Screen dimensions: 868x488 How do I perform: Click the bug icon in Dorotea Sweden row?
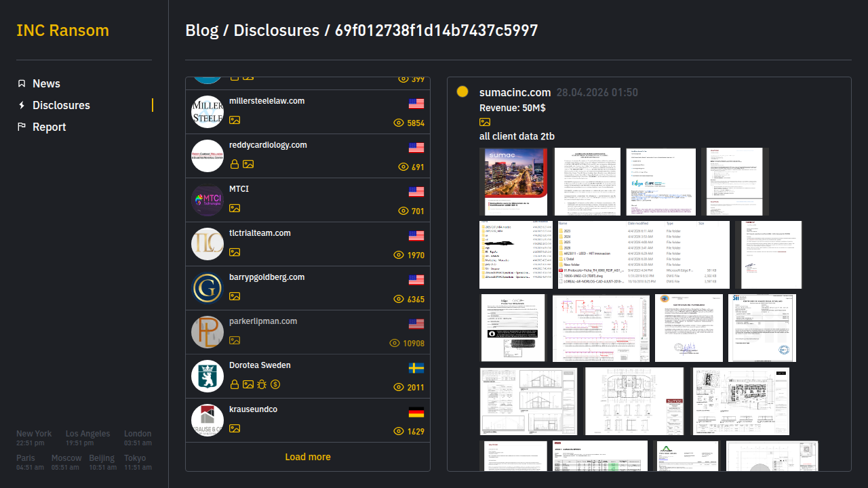click(x=262, y=384)
